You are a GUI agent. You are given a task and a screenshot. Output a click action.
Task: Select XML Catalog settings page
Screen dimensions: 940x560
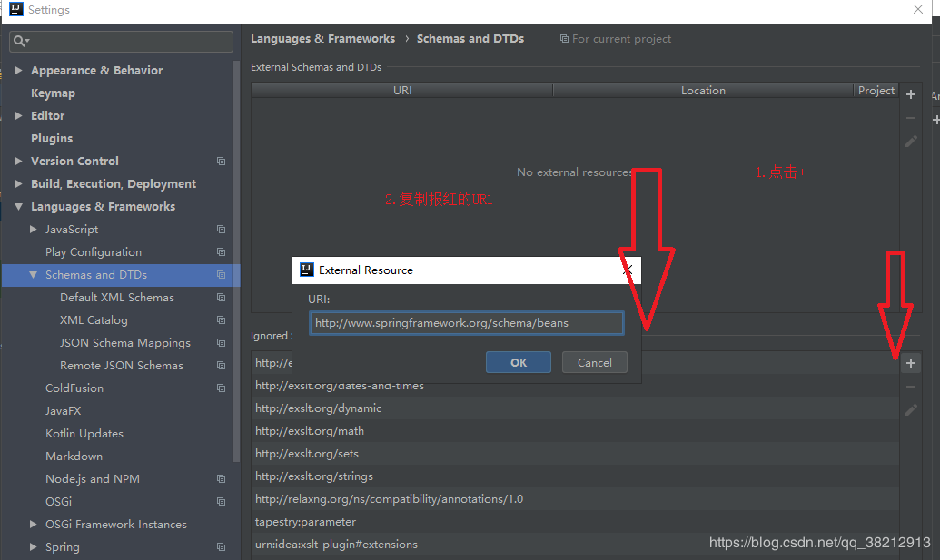(x=94, y=320)
